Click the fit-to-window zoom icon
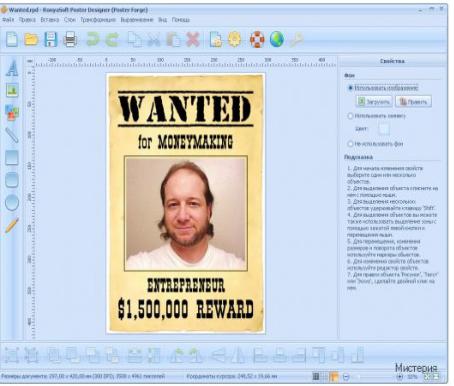 [x=427, y=377]
